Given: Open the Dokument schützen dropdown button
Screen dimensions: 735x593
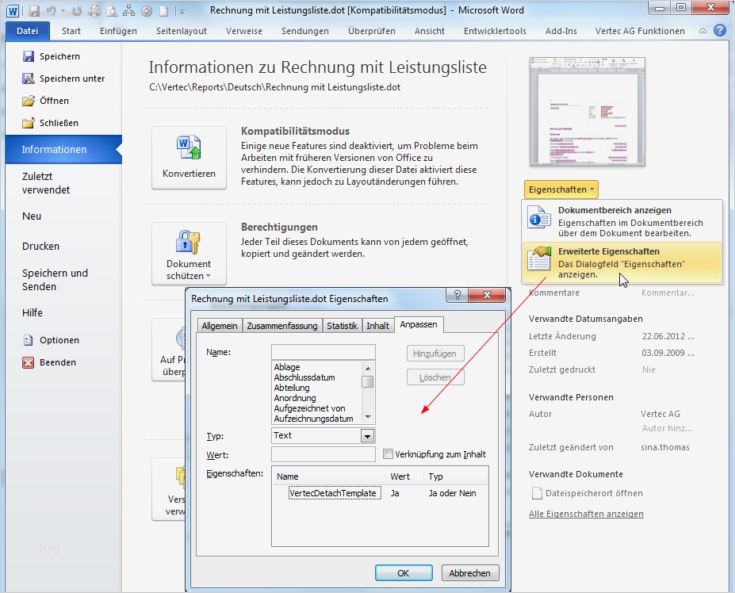Looking at the screenshot, I should point(189,254).
